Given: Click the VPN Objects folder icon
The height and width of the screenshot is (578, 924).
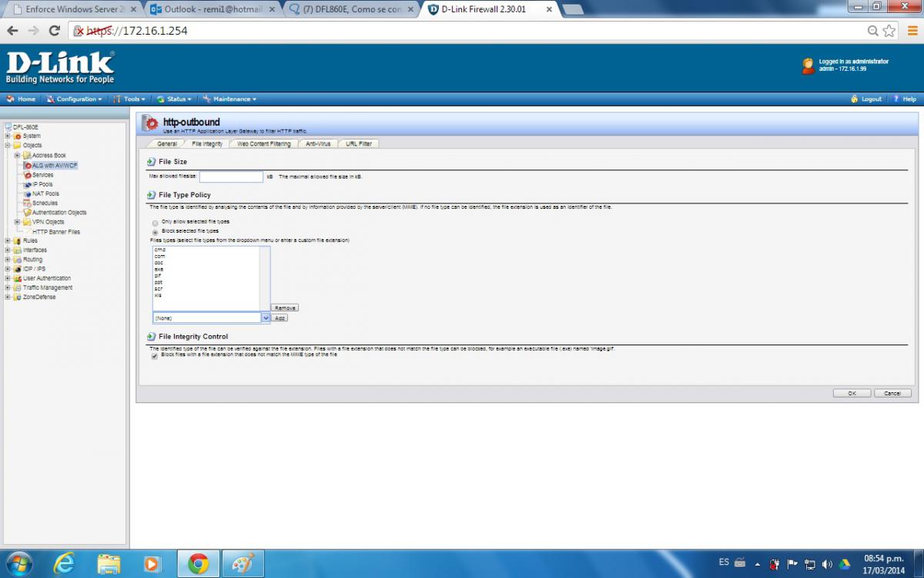Looking at the screenshot, I should click(27, 222).
